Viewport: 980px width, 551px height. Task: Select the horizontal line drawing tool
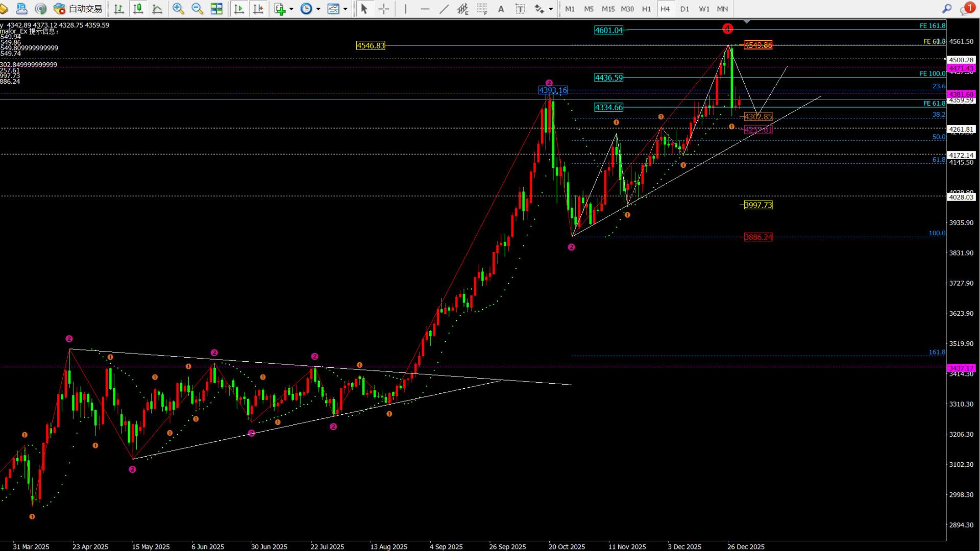[425, 9]
